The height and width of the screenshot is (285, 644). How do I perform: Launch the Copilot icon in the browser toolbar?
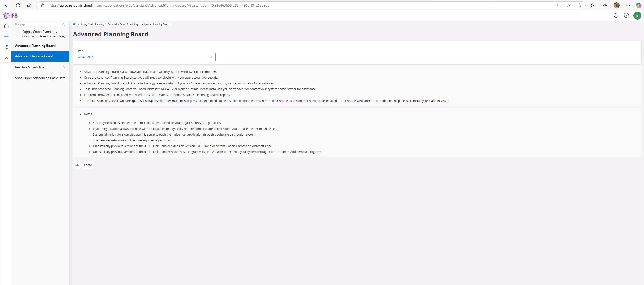coord(638,5)
